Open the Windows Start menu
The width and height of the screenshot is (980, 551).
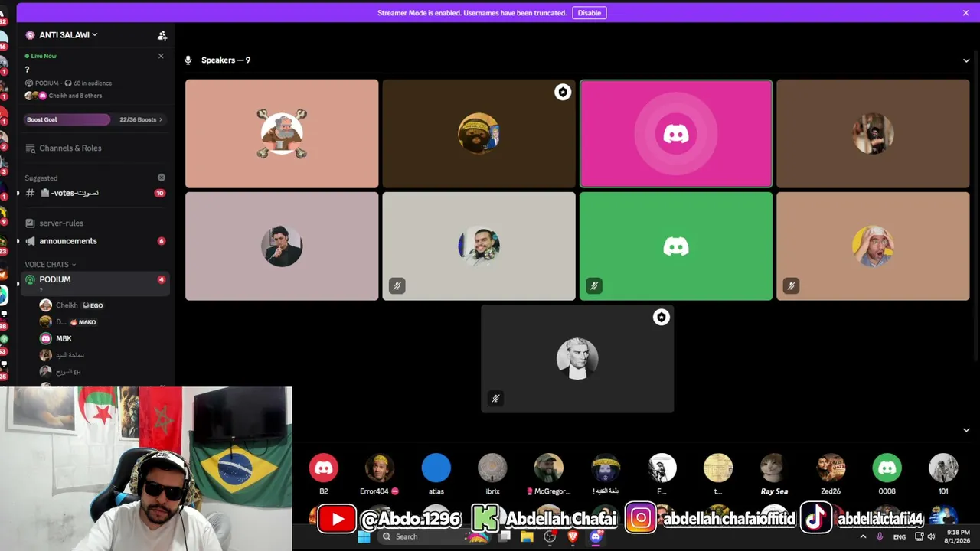364,537
